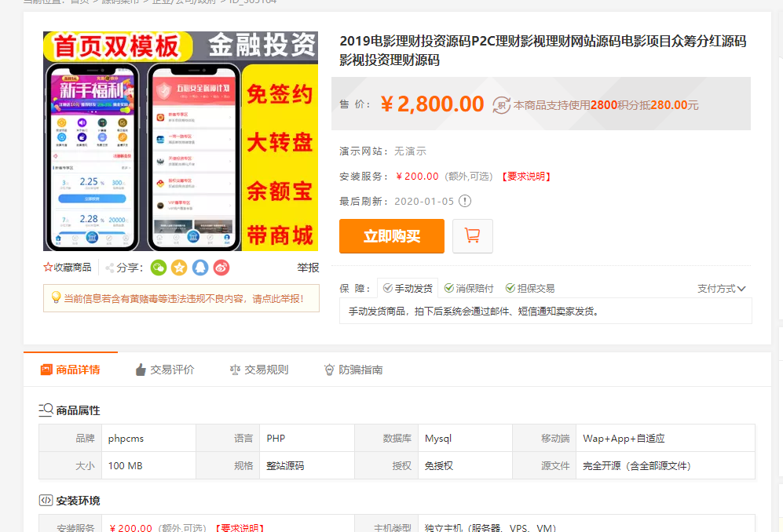Click the points redemption icon beside price
This screenshot has width=783, height=532.
click(x=501, y=104)
